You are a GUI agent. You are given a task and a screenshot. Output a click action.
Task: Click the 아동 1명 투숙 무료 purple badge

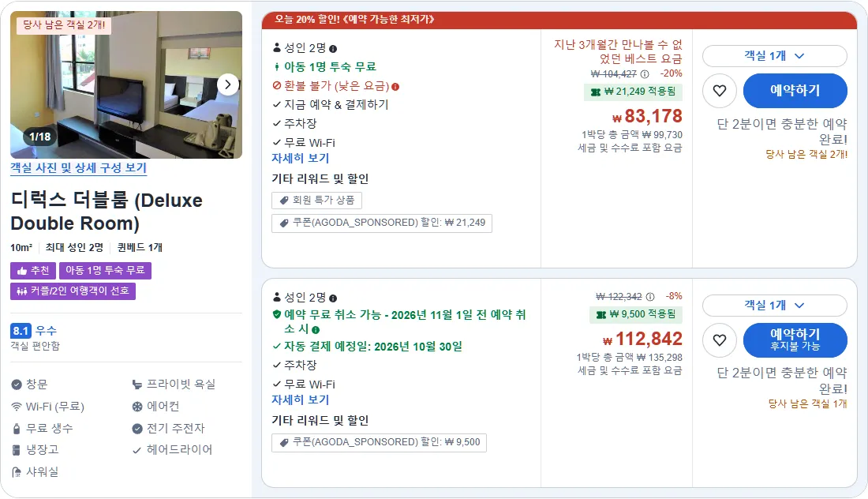tap(105, 270)
